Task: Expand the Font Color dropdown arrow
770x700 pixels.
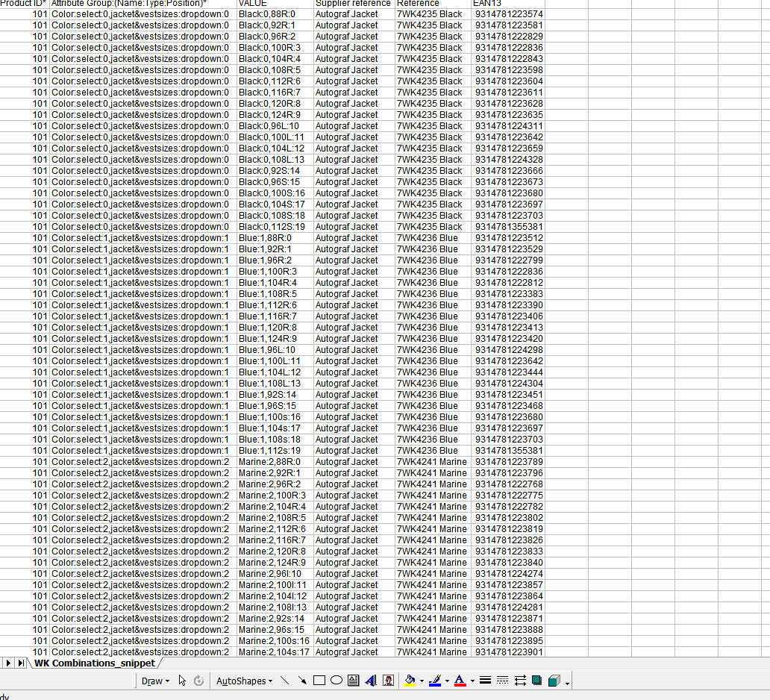Action: [x=472, y=681]
